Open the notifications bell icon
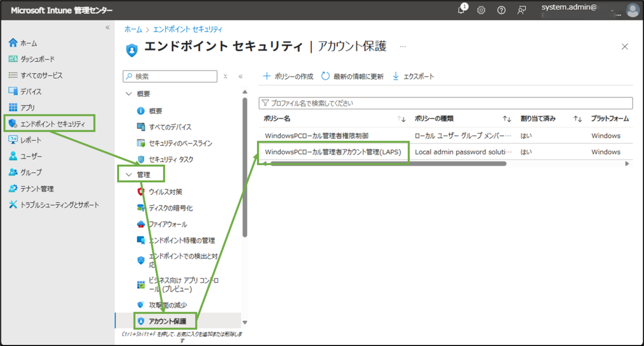 [x=462, y=10]
